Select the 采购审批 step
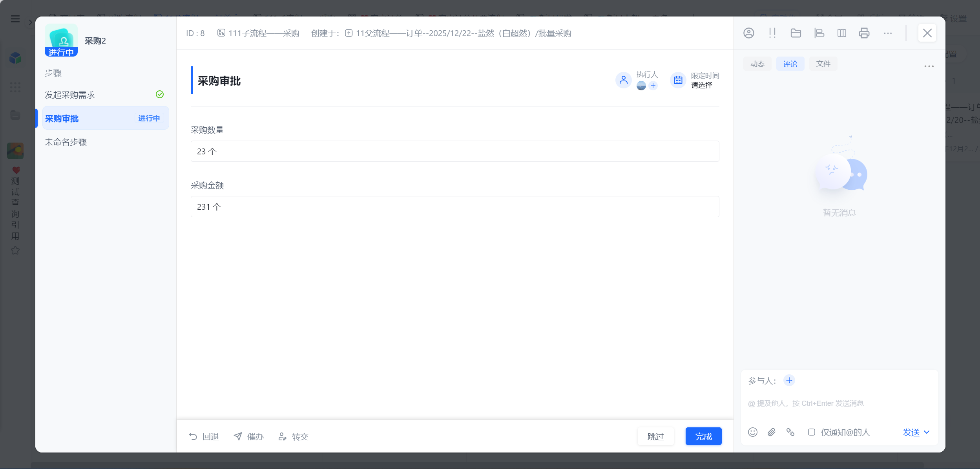Viewport: 980px width, 469px height. [105, 118]
